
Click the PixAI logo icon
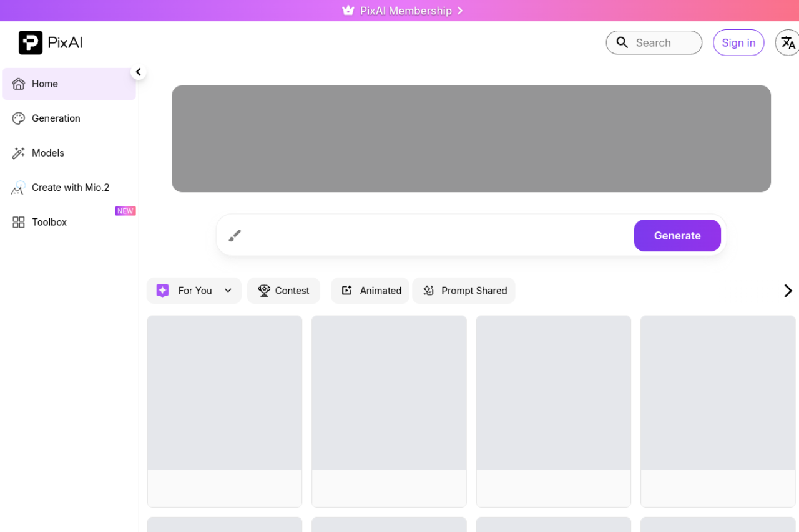click(x=31, y=42)
